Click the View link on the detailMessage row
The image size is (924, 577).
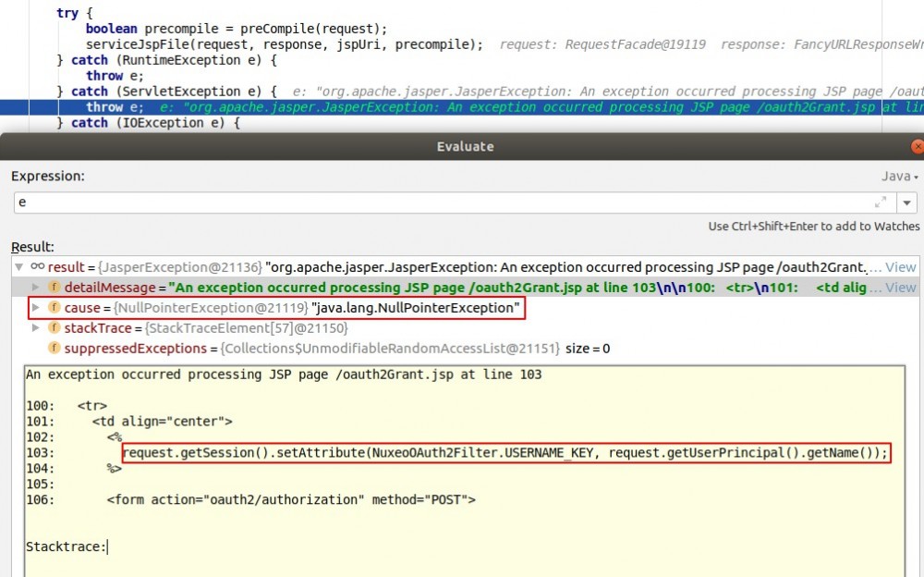pyautogui.click(x=900, y=288)
